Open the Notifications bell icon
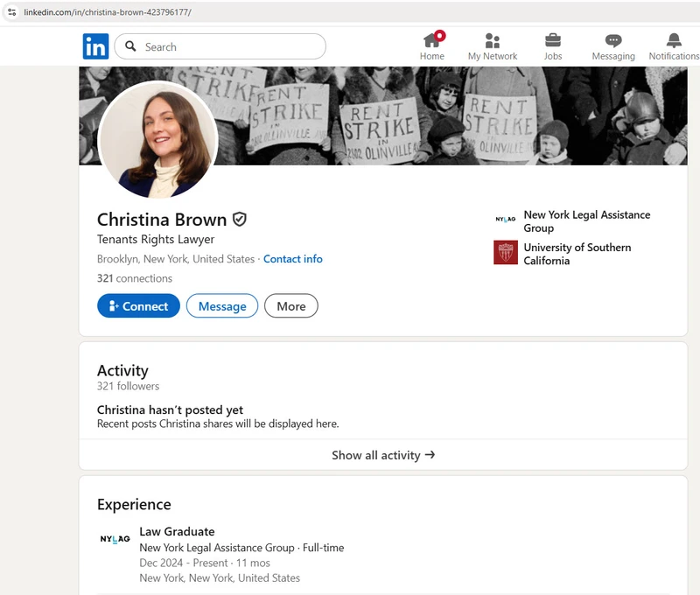Screen dimensions: 700x595 click(674, 40)
